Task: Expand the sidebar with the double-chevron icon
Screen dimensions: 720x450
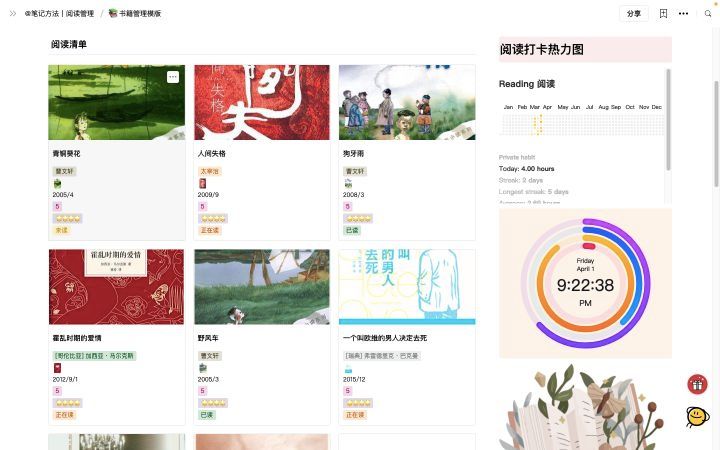Action: 13,14
